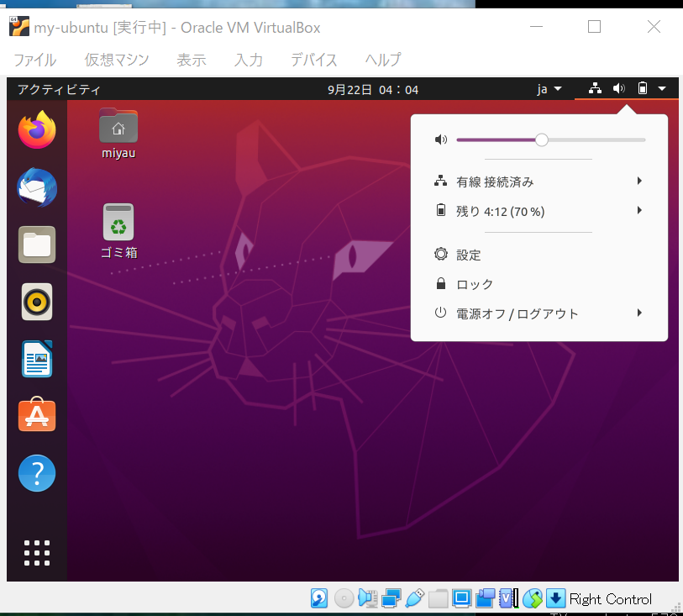
Task: Open LibreOffice Writer from the dock
Action: click(37, 359)
